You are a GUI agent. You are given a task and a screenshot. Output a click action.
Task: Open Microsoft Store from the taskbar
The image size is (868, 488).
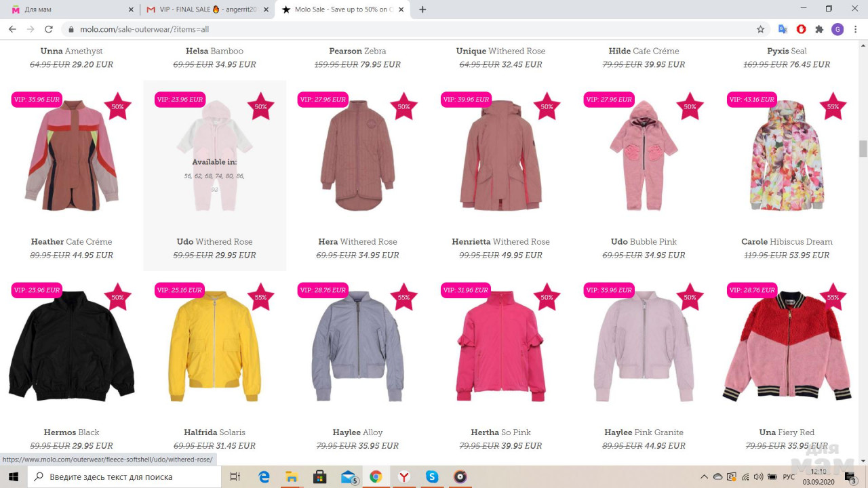pyautogui.click(x=320, y=476)
